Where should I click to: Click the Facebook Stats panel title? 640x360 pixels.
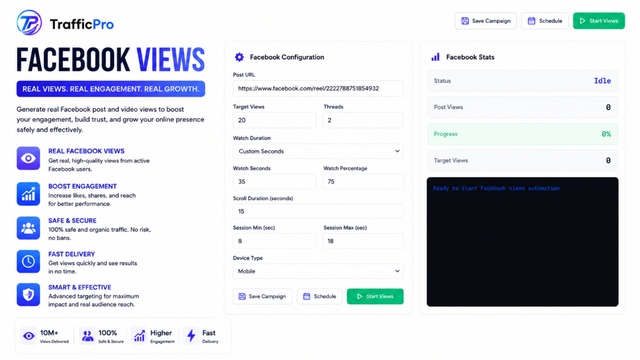(x=470, y=57)
